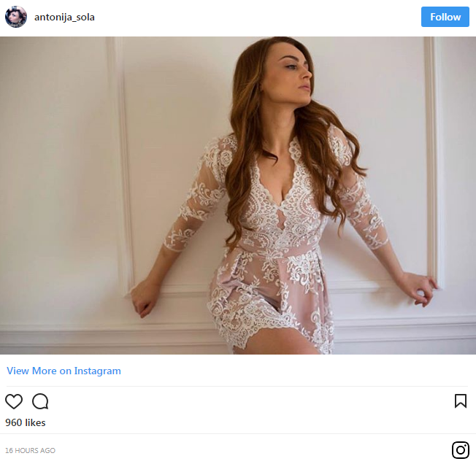Viewport: 476px width, 464px height.
Task: Click the 960 likes count
Action: 26,423
